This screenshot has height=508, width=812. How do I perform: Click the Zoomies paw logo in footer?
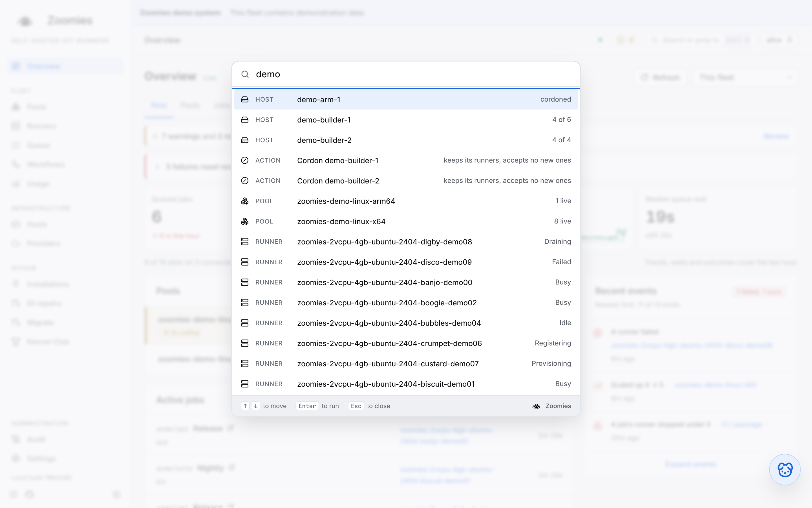tap(536, 406)
